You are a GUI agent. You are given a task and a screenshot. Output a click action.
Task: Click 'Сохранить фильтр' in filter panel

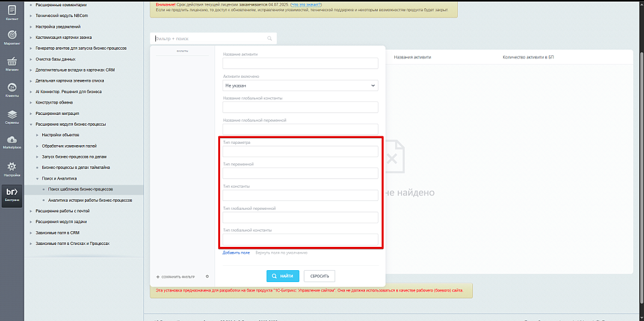(x=178, y=276)
